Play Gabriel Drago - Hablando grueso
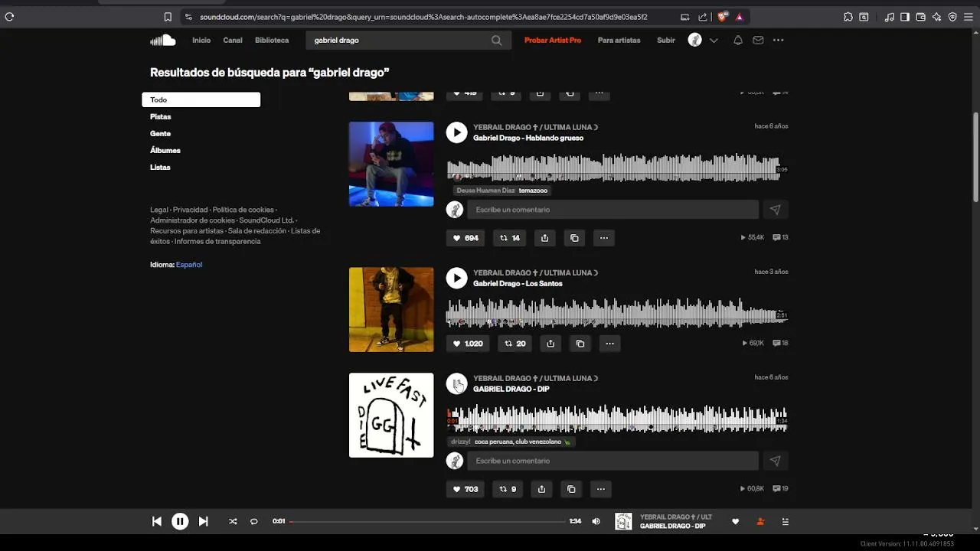Image resolution: width=980 pixels, height=551 pixels. (456, 132)
